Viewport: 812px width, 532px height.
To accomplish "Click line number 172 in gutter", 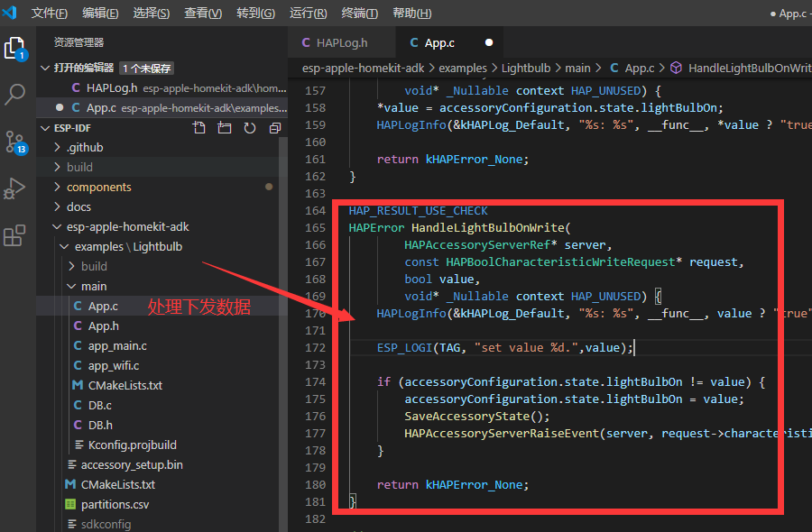I will (316, 347).
